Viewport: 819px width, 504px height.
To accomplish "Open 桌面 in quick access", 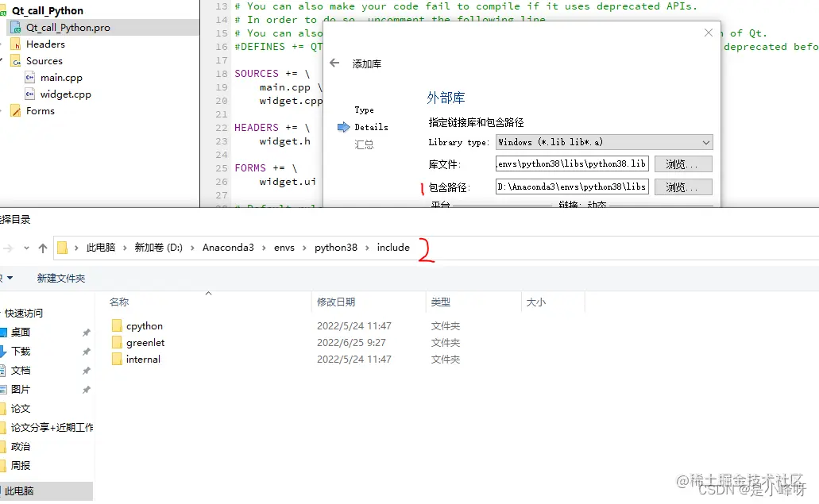I will [x=21, y=333].
